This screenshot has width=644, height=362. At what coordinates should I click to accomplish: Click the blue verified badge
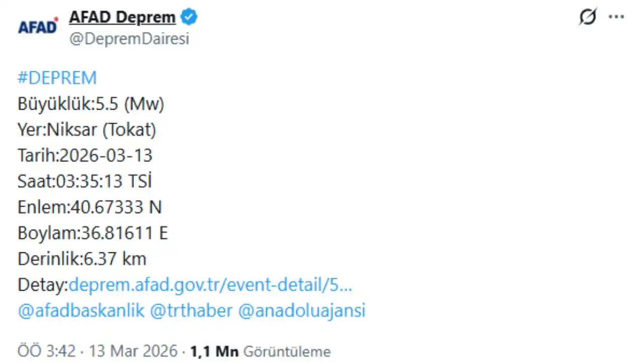coord(189,18)
